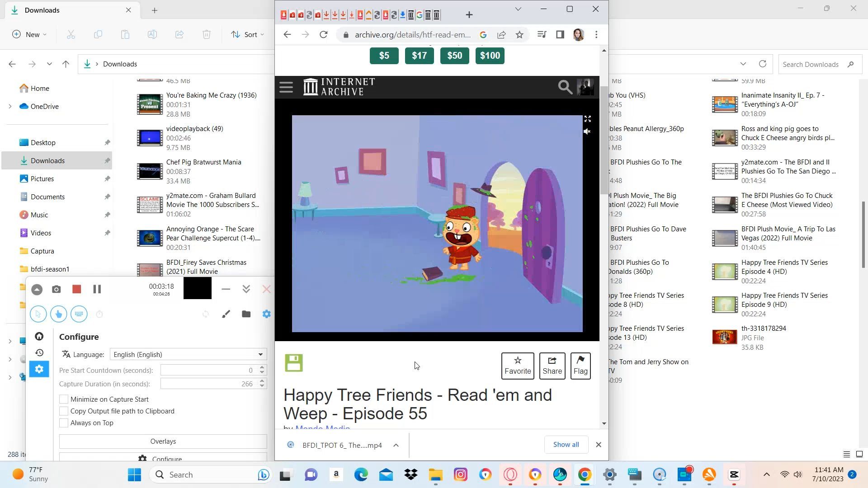Take a screenshot with camera icon
The image size is (868, 488).
56,289
